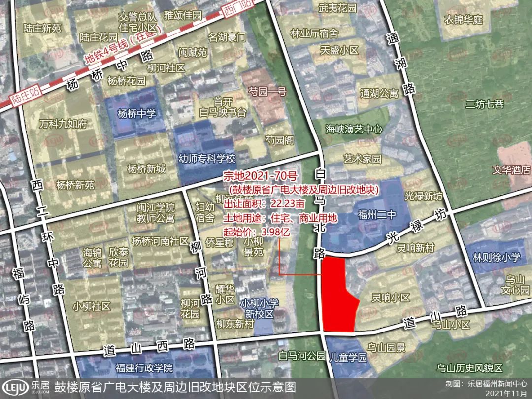532x399 pixels.
Task: Click the 雅颂佳园 label
Action: coord(183,15)
